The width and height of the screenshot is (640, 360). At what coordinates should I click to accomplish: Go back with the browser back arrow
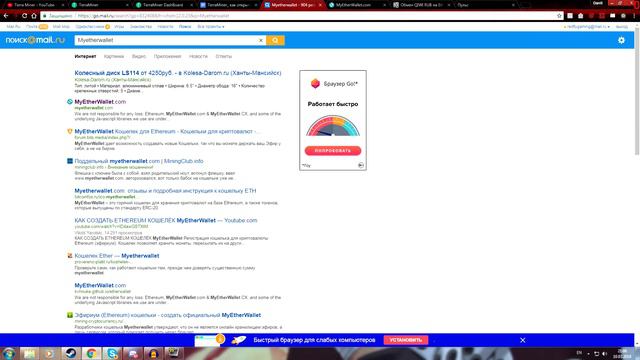pyautogui.click(x=6, y=16)
